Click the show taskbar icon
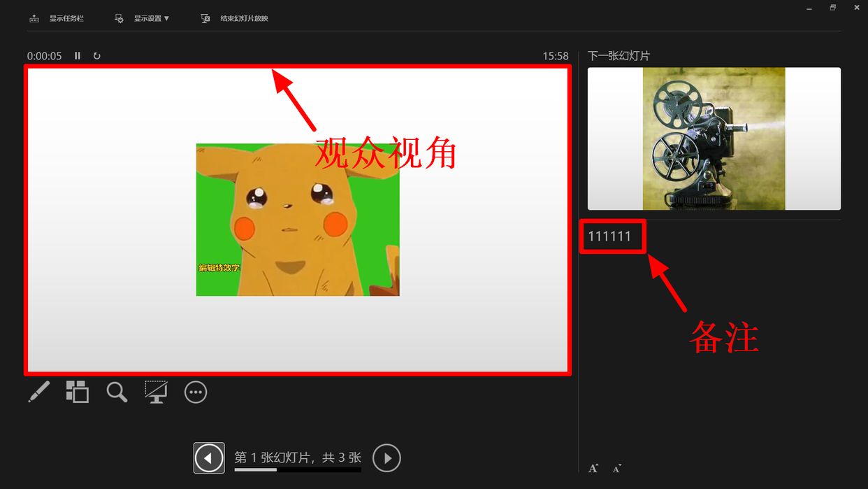This screenshot has width=868, height=489. [34, 18]
